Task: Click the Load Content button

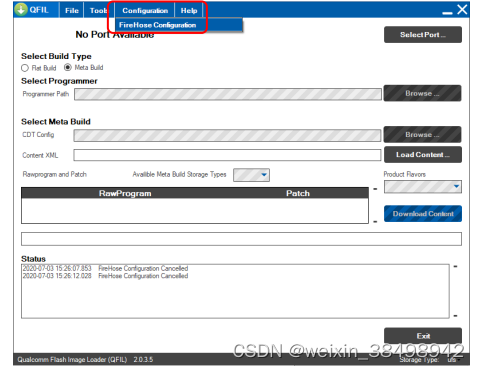Action: coord(423,155)
